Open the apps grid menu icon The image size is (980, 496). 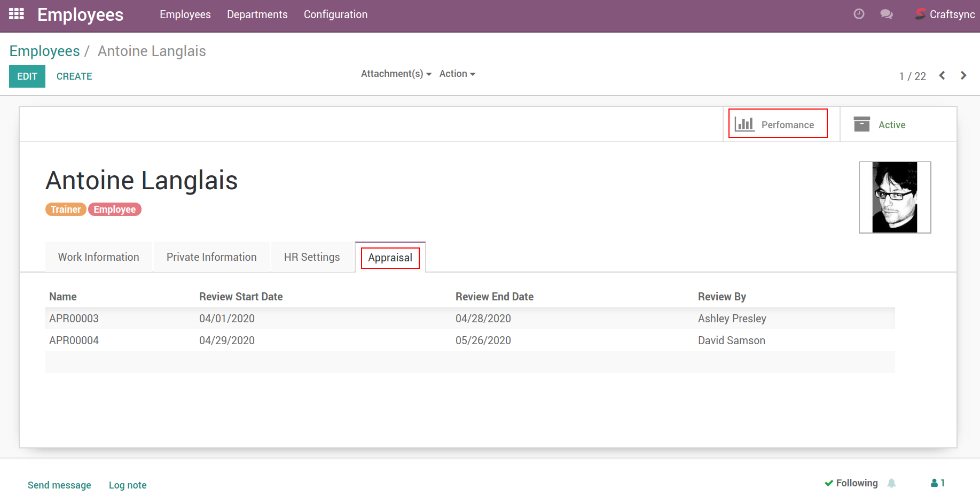pyautogui.click(x=17, y=14)
